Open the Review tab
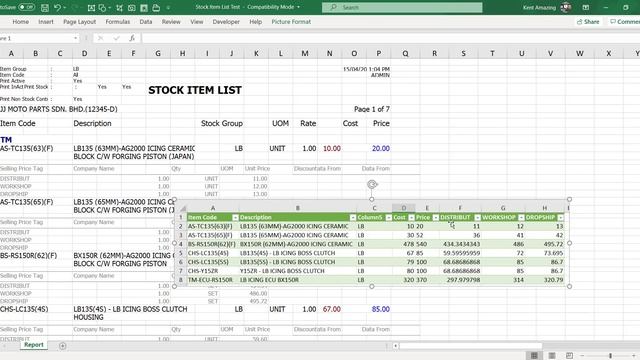 coord(171,22)
